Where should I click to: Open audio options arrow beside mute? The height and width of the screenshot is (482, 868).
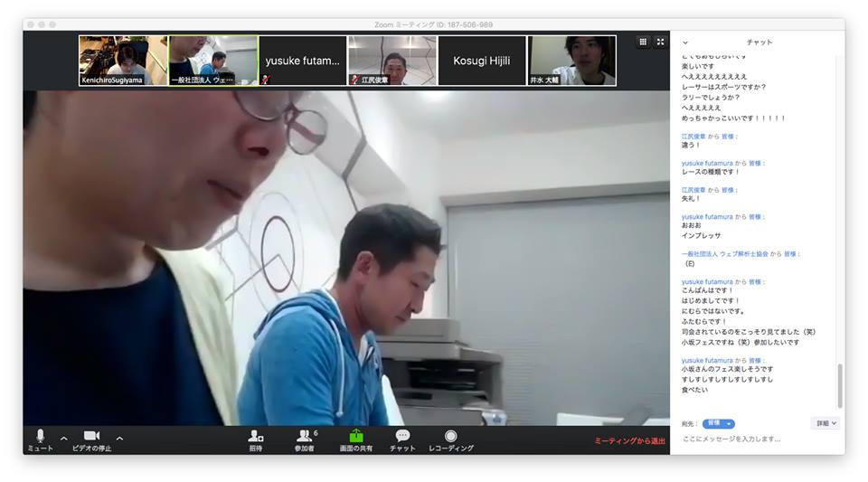coord(63,439)
